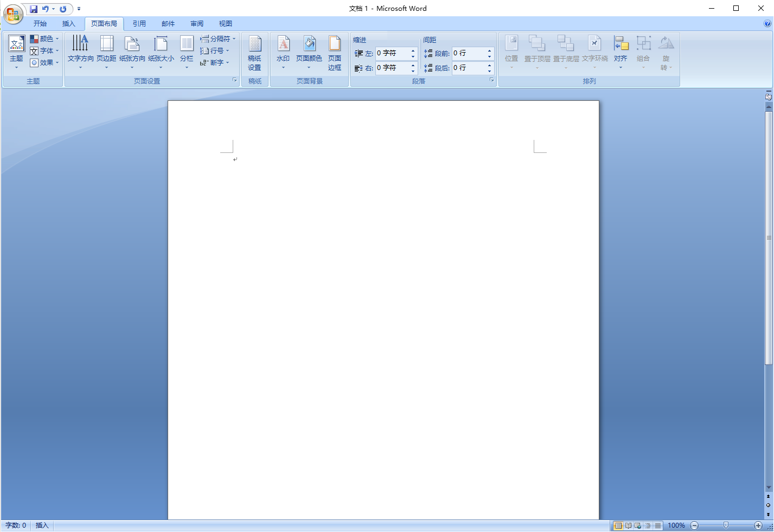The image size is (774, 532).
Task: Save the document via Quick Access Toolbar
Action: 34,9
